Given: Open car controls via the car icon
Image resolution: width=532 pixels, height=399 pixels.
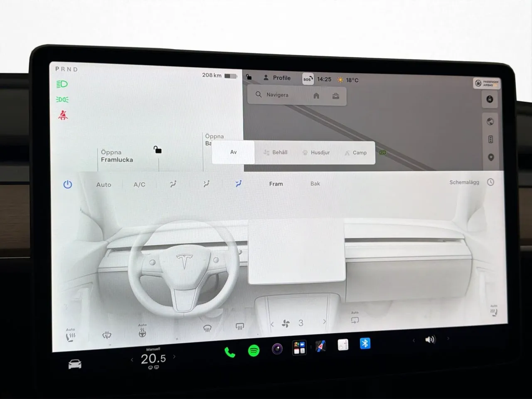Looking at the screenshot, I should 75,365.
